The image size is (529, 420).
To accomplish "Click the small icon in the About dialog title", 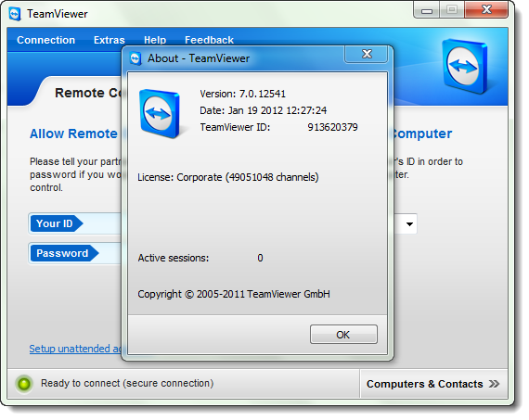I will pyautogui.click(x=135, y=58).
